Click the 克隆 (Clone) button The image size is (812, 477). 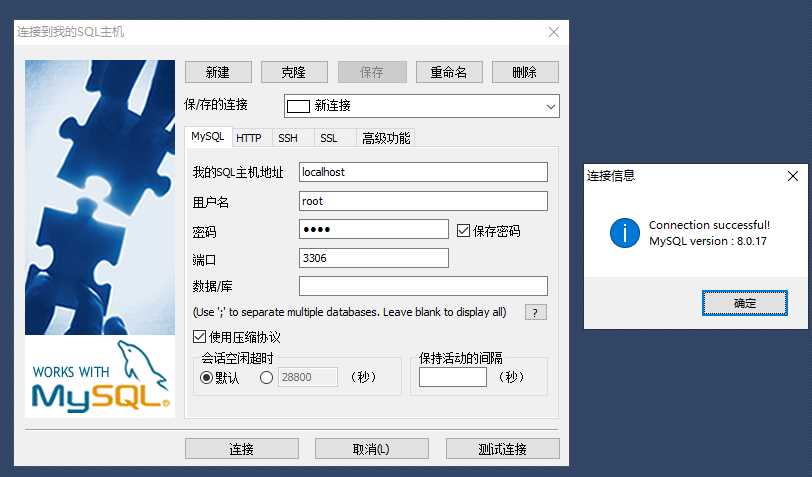[x=294, y=72]
